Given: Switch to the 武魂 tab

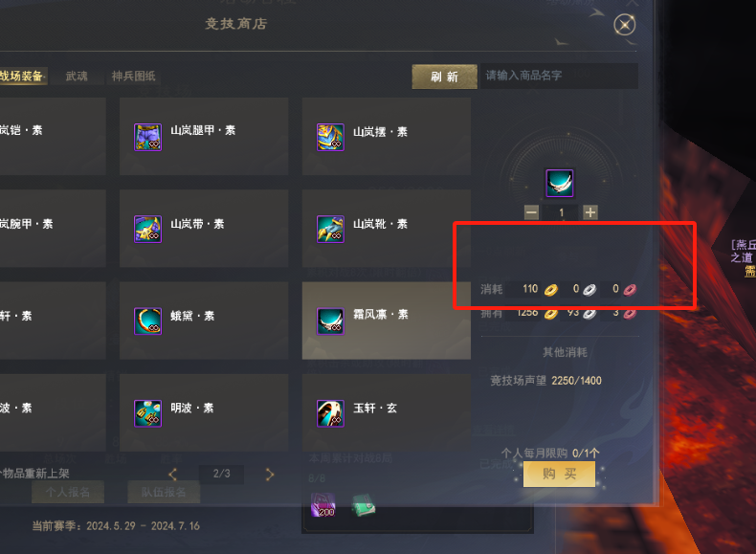Looking at the screenshot, I should pyautogui.click(x=77, y=77).
